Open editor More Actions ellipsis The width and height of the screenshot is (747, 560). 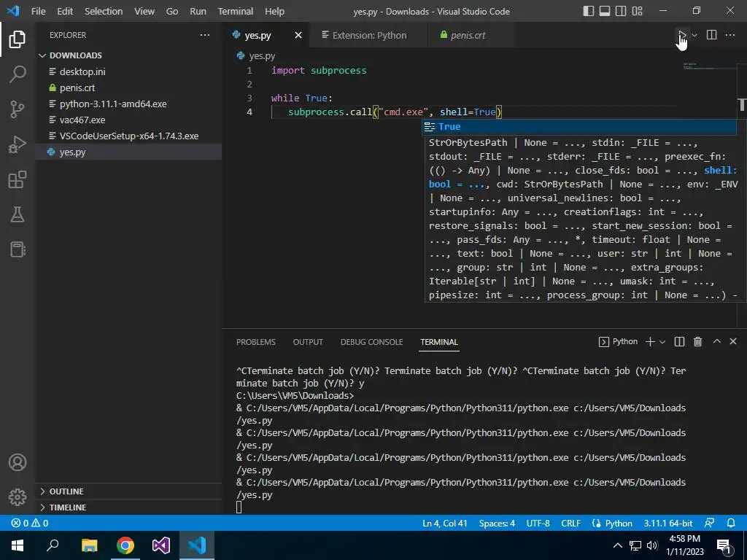[x=729, y=35]
